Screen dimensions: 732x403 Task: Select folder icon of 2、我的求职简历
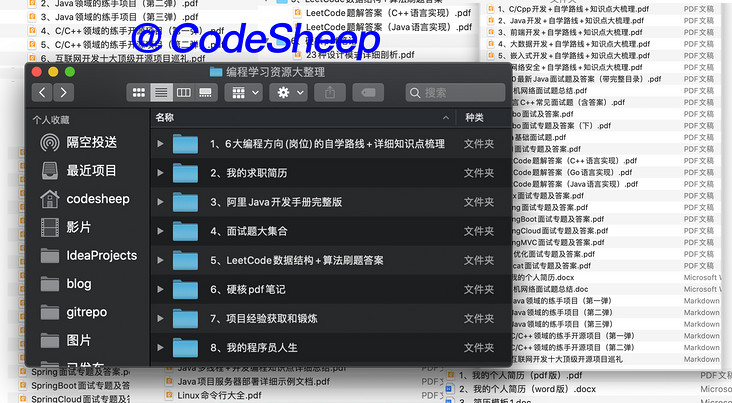click(x=185, y=173)
